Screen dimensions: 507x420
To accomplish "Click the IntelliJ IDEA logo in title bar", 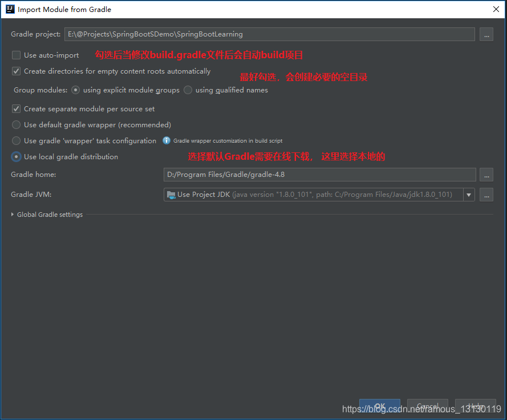I will click(x=10, y=9).
